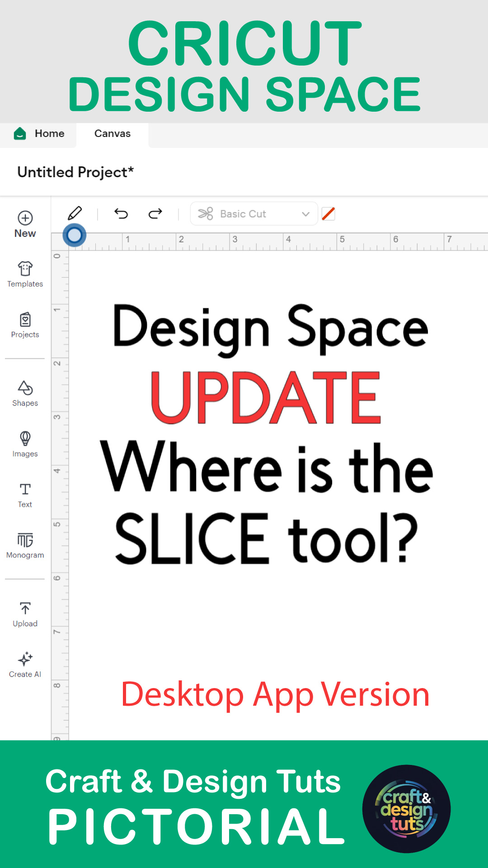Click the Basic Cut dropdown chevron
Screen dimensions: 488x868
[x=306, y=214]
